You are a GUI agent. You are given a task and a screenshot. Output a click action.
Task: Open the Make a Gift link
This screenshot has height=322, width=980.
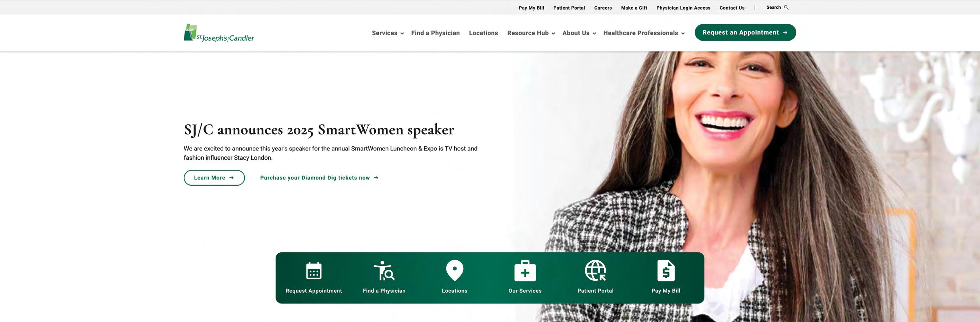click(x=634, y=8)
